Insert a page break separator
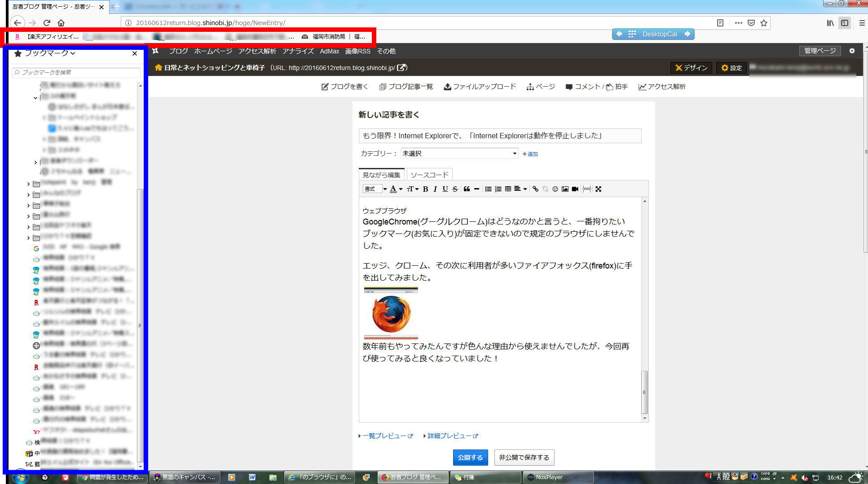This screenshot has width=868, height=484. (x=586, y=189)
